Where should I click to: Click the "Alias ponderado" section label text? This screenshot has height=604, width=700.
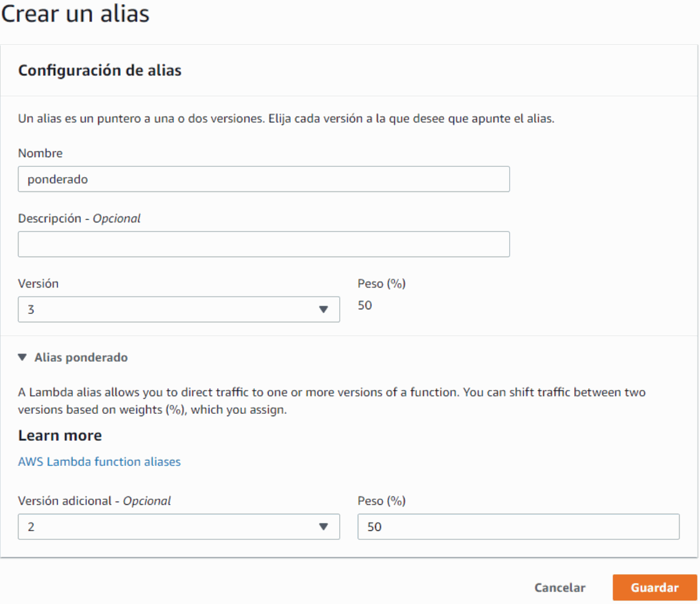click(81, 358)
